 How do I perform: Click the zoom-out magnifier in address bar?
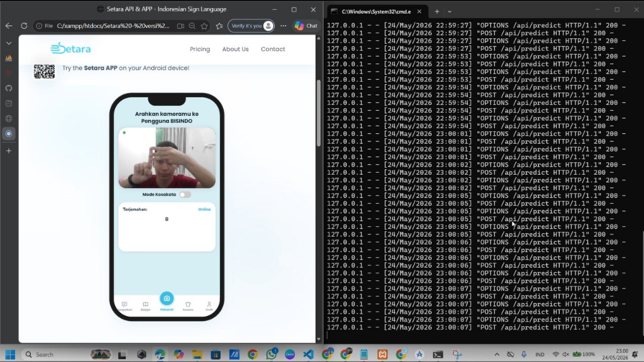click(192, 26)
